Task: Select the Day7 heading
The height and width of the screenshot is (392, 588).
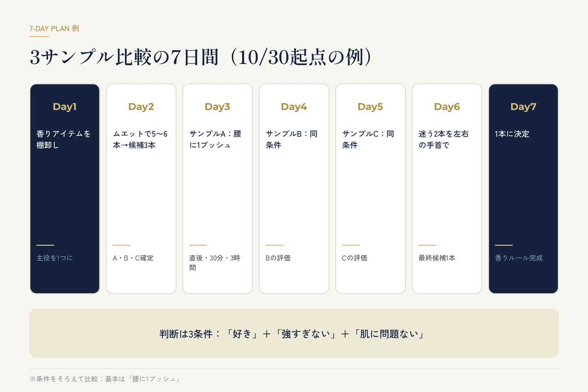Action: coord(523,107)
